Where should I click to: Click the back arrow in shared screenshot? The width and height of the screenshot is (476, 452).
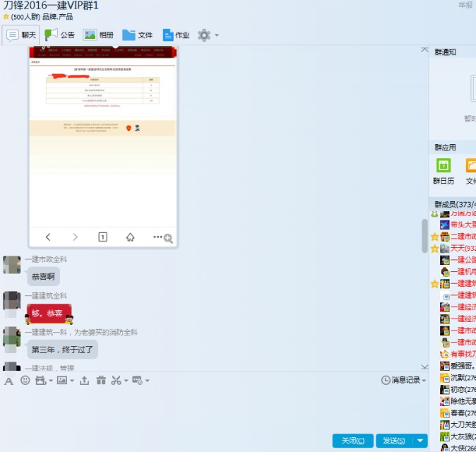[48, 237]
